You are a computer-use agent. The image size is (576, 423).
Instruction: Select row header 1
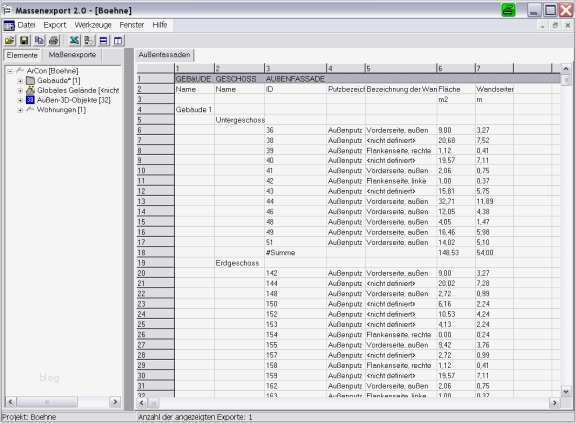tap(155, 79)
